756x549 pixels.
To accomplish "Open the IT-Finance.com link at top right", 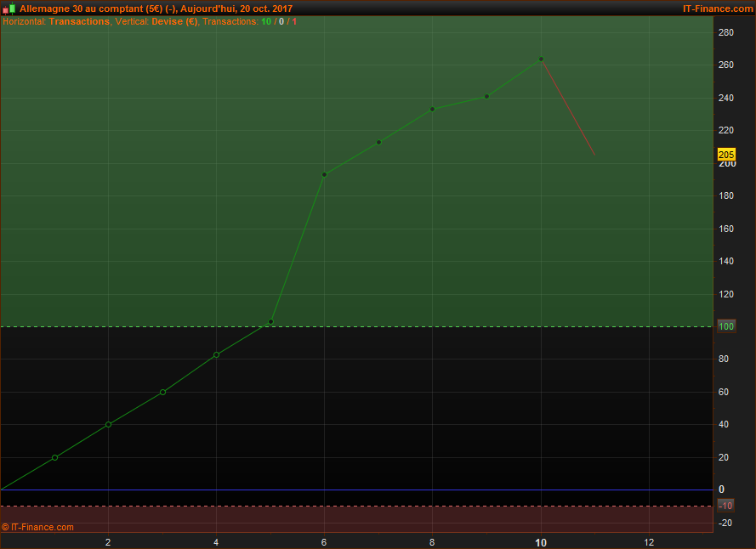I will pos(717,8).
